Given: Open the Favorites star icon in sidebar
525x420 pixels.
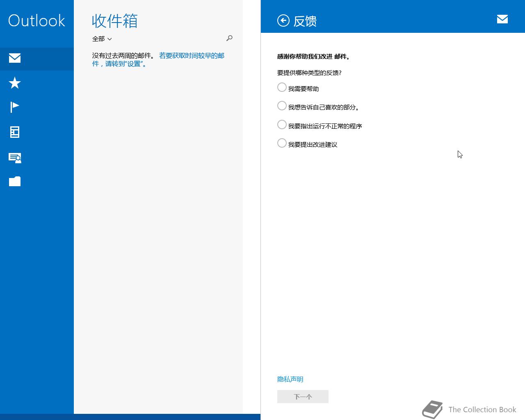Looking at the screenshot, I should click(x=15, y=83).
